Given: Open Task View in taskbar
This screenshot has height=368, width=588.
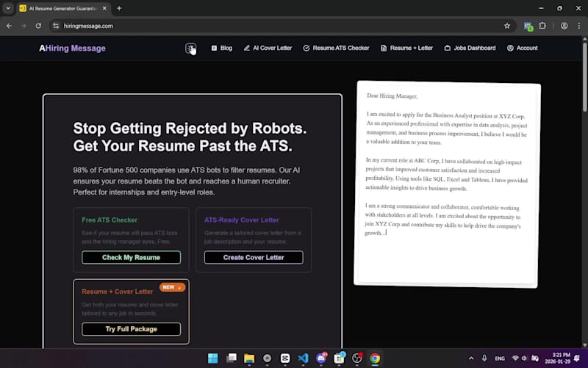Looking at the screenshot, I should tap(232, 358).
